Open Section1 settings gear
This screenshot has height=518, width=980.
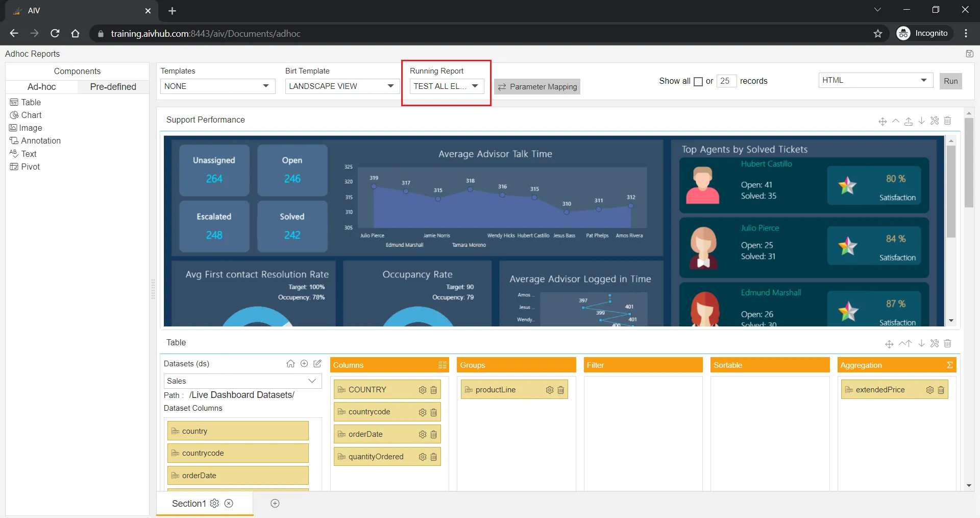click(214, 503)
